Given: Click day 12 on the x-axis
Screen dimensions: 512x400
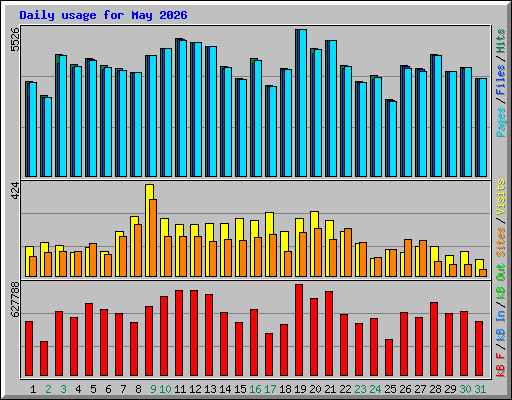Looking at the screenshot, I should 195,389.
